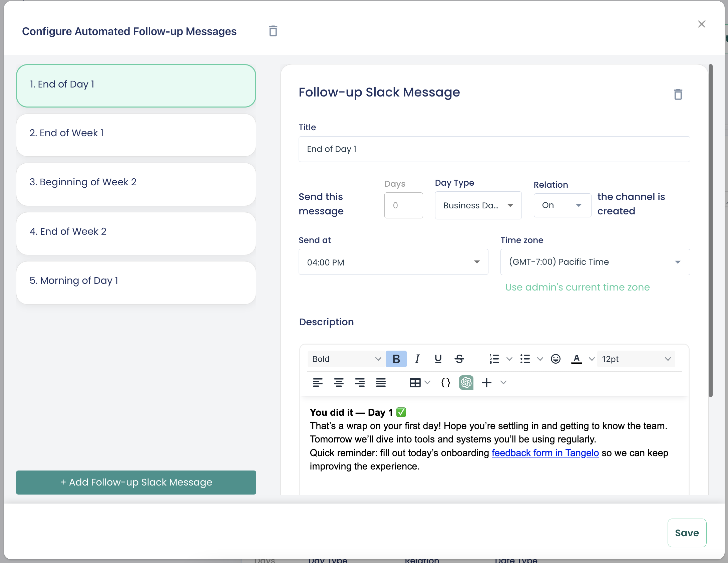The image size is (728, 563).
Task: Toggle bold formatting in the description editor
Action: 396,359
